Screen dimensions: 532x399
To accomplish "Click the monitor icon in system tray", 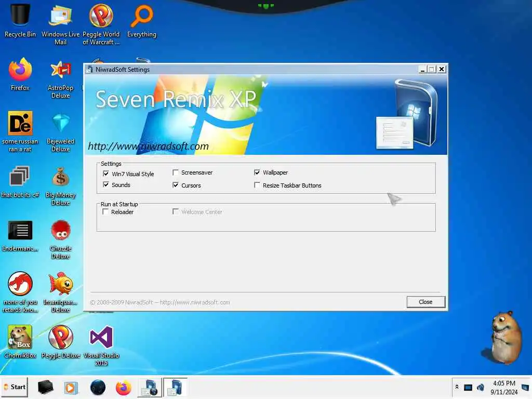I will 468,388.
